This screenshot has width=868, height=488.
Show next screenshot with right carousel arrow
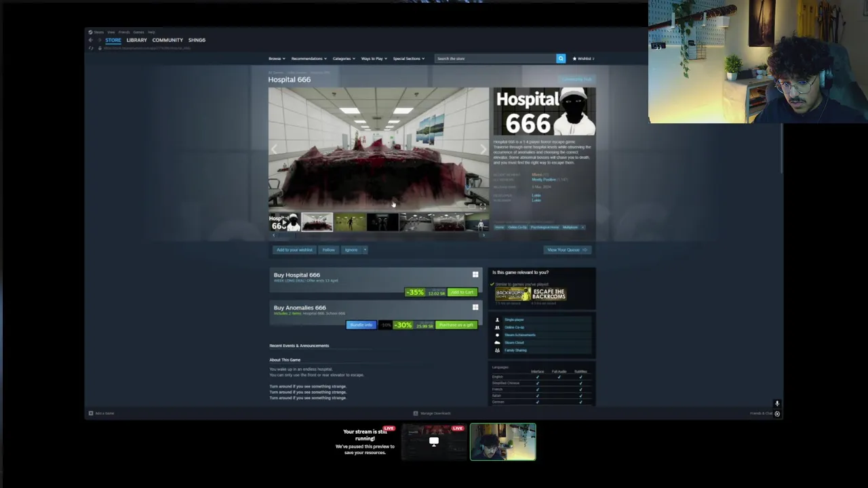(483, 149)
